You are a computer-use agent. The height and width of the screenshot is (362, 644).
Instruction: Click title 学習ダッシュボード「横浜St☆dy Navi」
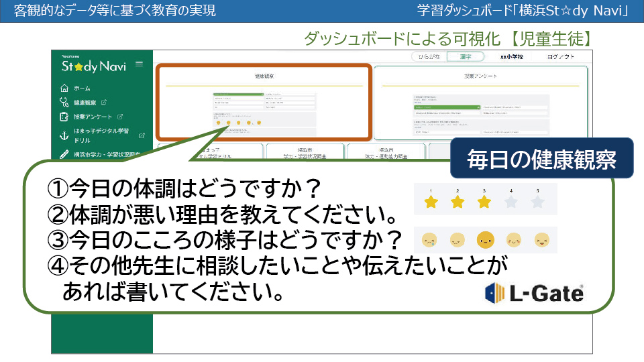point(523,10)
